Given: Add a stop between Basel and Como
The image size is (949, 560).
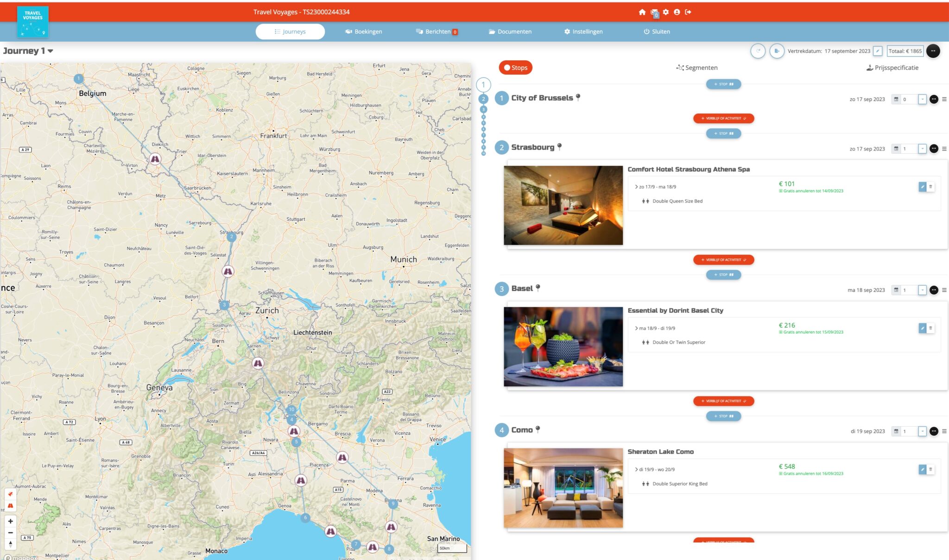Looking at the screenshot, I should point(723,416).
